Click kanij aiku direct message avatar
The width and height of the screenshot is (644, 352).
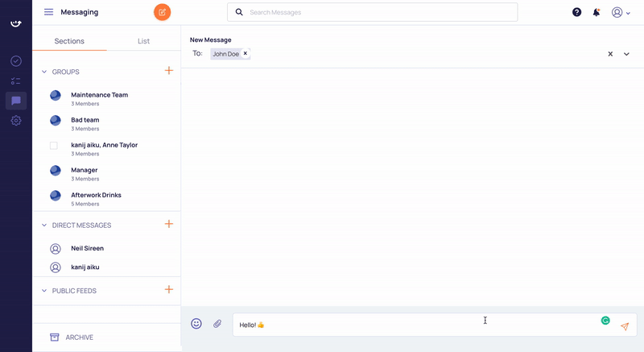click(x=56, y=267)
